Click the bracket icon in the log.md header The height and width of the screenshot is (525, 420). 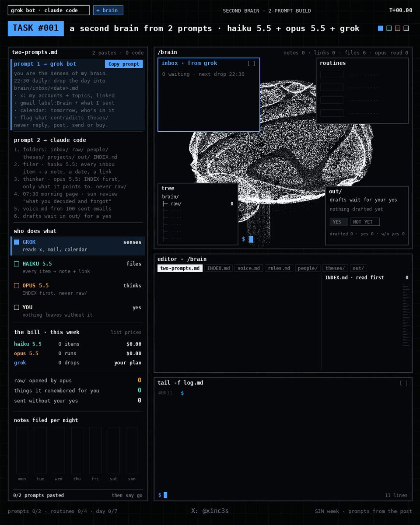pos(404,383)
